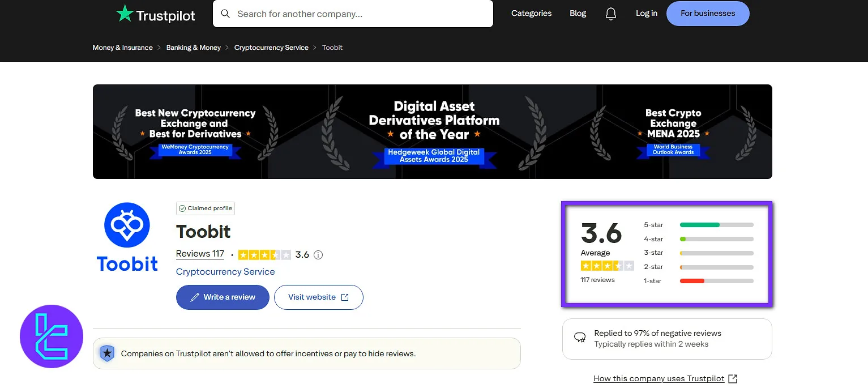The height and width of the screenshot is (388, 868).
Task: Click Replied to 97% of negative reviews
Action: pos(658,333)
